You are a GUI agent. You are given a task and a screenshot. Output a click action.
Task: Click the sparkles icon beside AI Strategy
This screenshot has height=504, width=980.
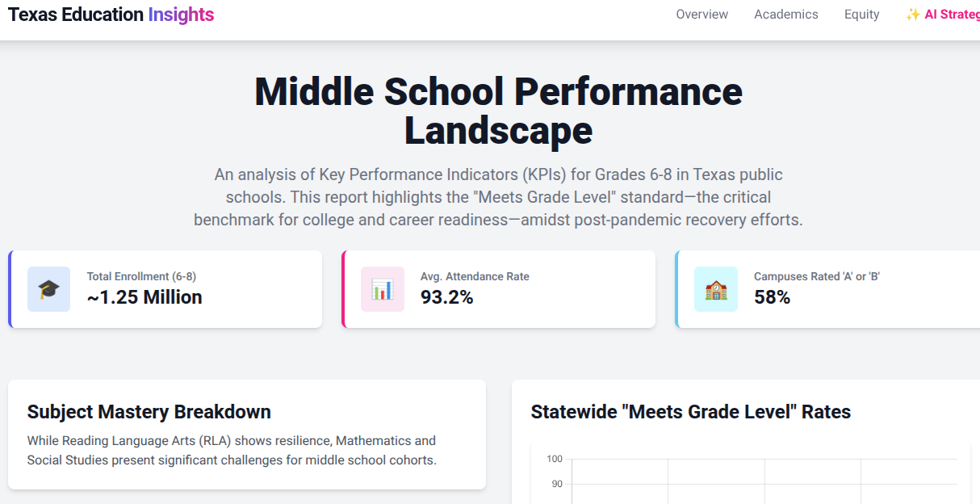913,15
